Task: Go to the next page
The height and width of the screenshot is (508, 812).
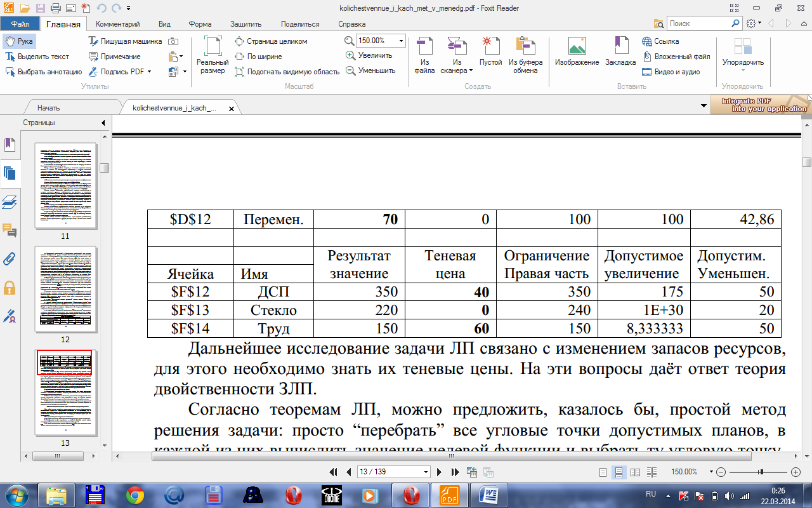Action: pyautogui.click(x=439, y=472)
